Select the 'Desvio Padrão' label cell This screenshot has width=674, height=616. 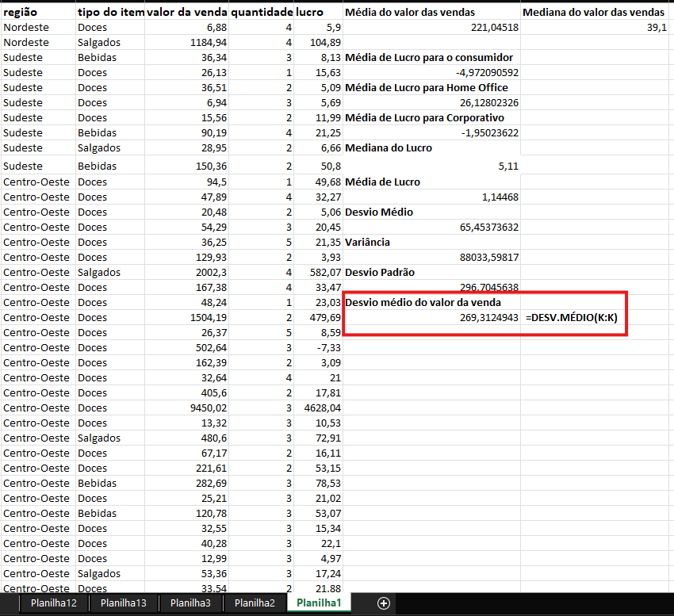[x=431, y=272]
